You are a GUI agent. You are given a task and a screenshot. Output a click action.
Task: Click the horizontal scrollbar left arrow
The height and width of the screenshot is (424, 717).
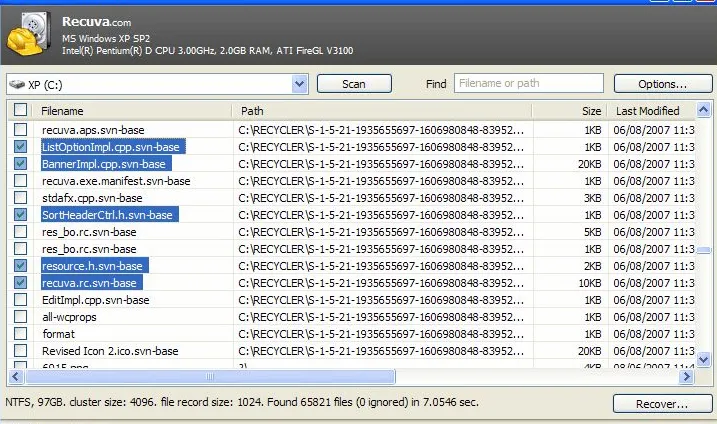point(16,376)
